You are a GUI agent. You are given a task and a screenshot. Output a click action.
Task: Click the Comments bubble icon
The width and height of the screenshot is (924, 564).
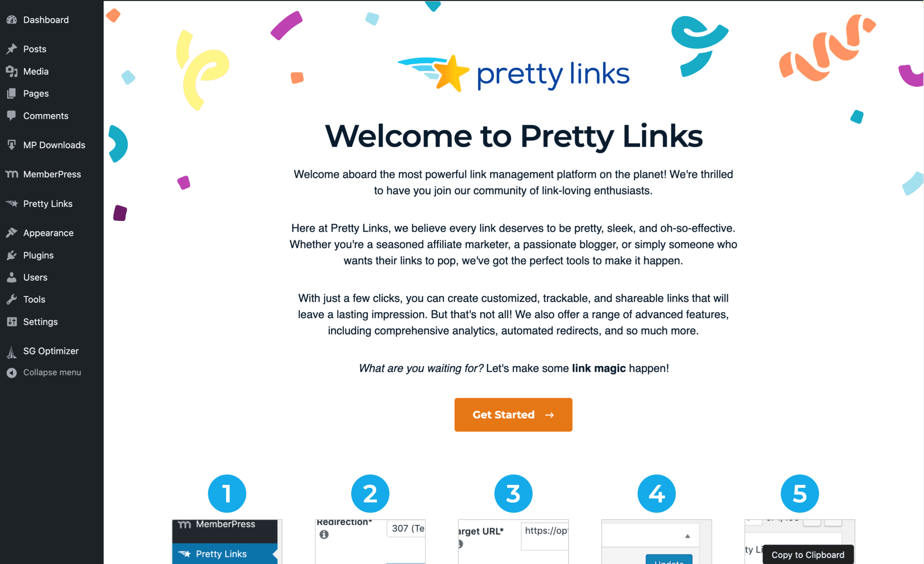pos(11,116)
